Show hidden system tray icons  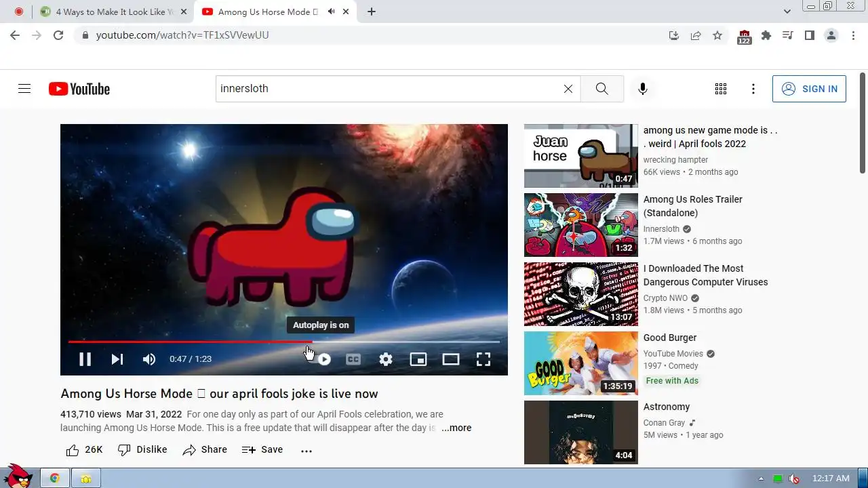(761, 479)
